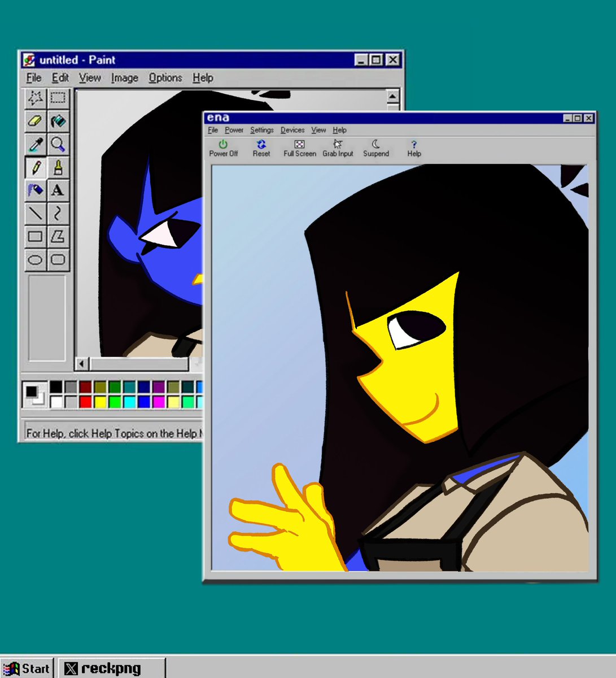
Task: Pick the light gray palette swatch
Action: click(71, 402)
